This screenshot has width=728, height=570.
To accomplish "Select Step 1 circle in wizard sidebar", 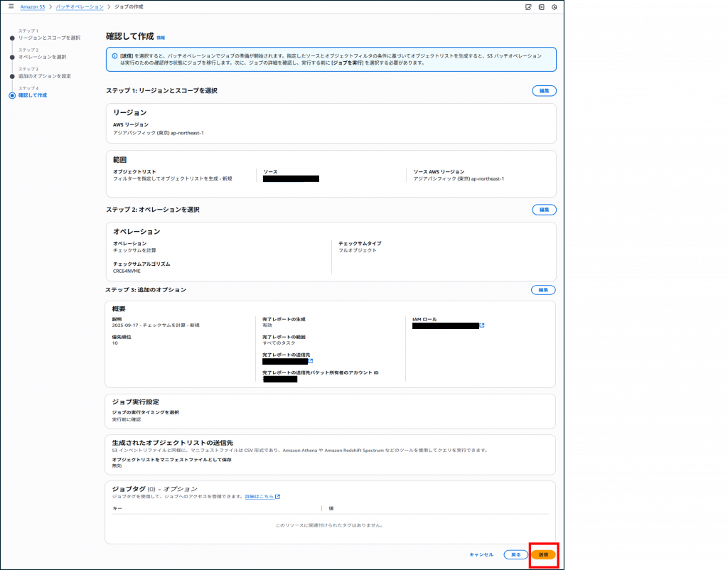I will pyautogui.click(x=12, y=37).
